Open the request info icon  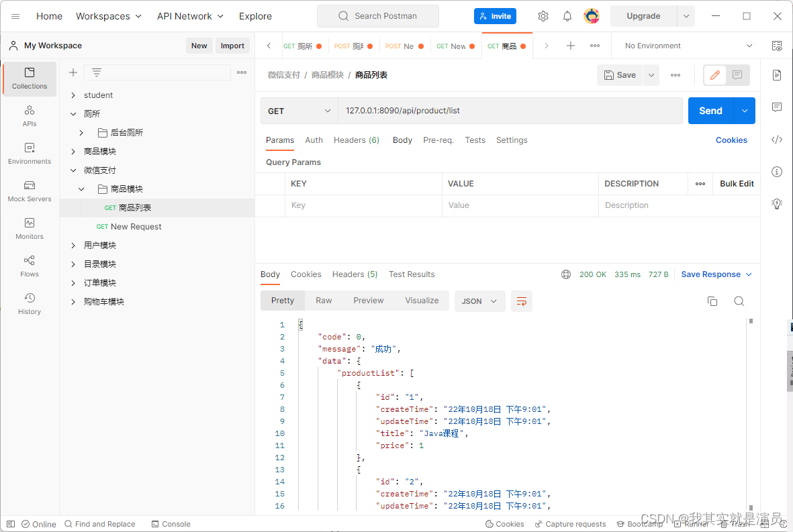[777, 172]
